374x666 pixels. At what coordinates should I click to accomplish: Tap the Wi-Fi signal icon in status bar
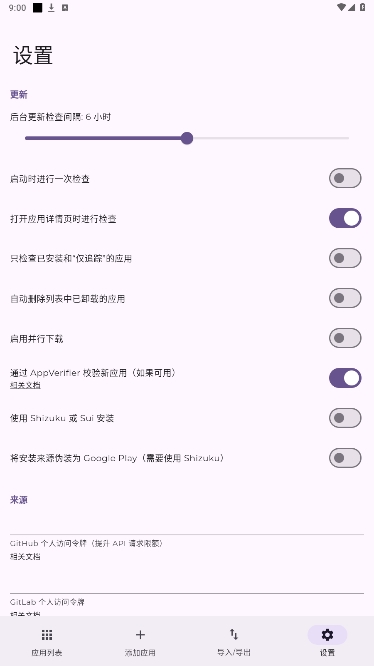click(x=341, y=7)
